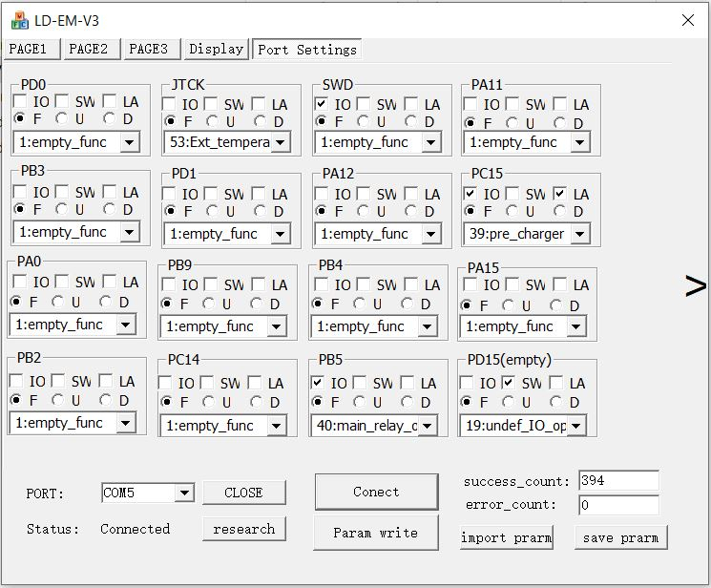Screen dimensions: 711x588
Task: Click the import prarm button
Action: pyautogui.click(x=506, y=537)
